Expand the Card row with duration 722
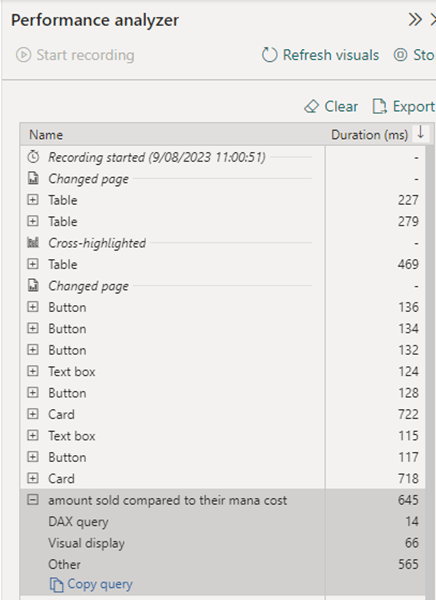The image size is (436, 600). coord(33,414)
